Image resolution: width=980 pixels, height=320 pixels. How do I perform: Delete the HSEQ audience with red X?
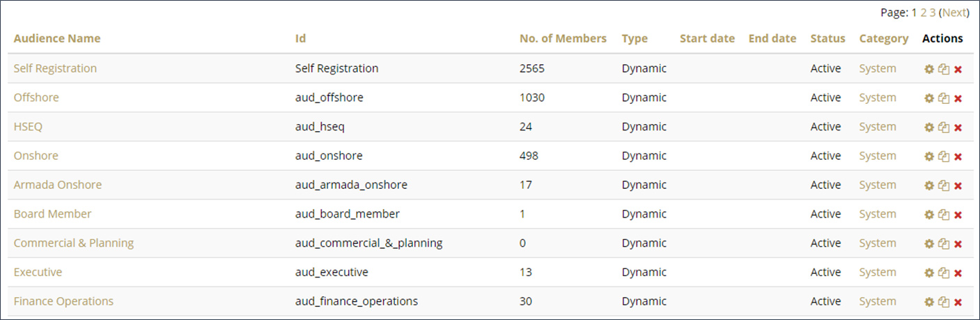pos(958,128)
